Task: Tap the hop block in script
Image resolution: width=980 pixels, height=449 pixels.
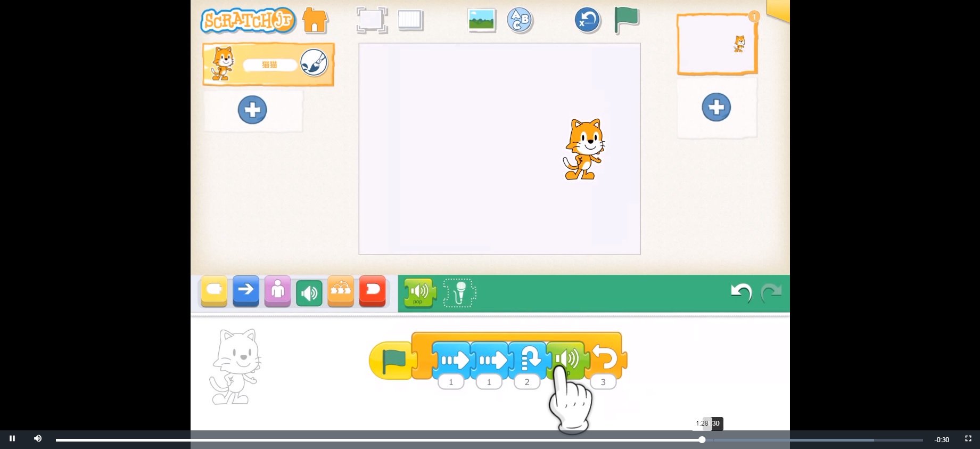Action: pyautogui.click(x=528, y=360)
